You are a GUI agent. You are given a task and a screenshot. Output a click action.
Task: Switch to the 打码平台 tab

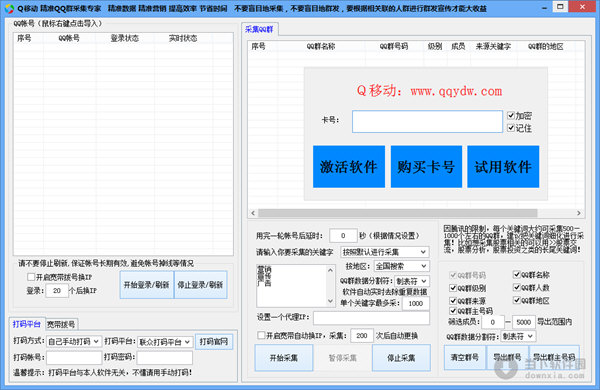point(27,324)
